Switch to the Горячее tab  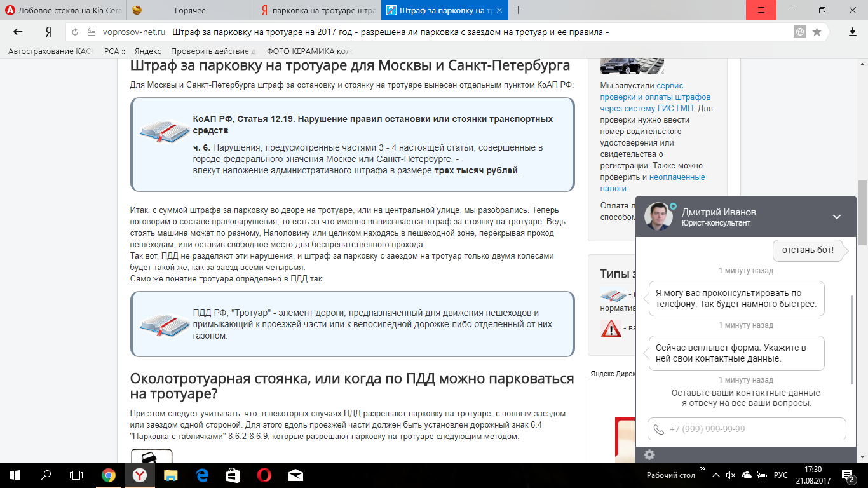(x=191, y=10)
